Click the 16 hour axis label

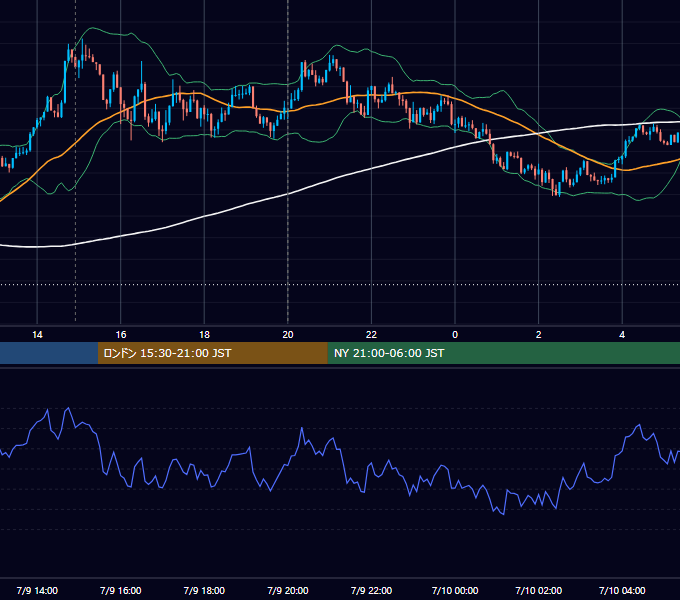(x=121, y=335)
